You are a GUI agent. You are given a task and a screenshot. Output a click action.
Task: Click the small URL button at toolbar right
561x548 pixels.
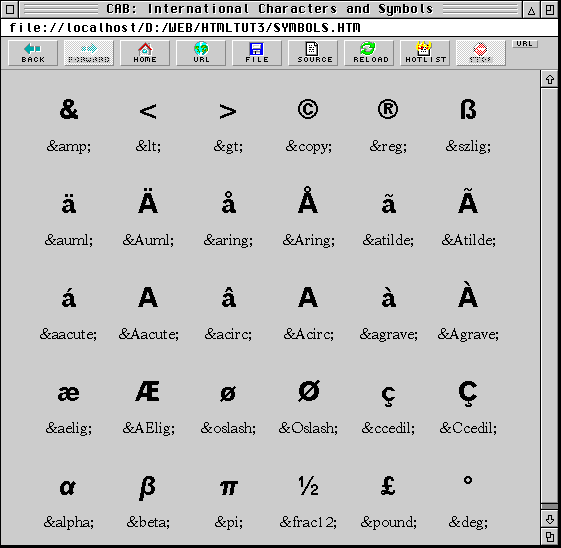(525, 44)
